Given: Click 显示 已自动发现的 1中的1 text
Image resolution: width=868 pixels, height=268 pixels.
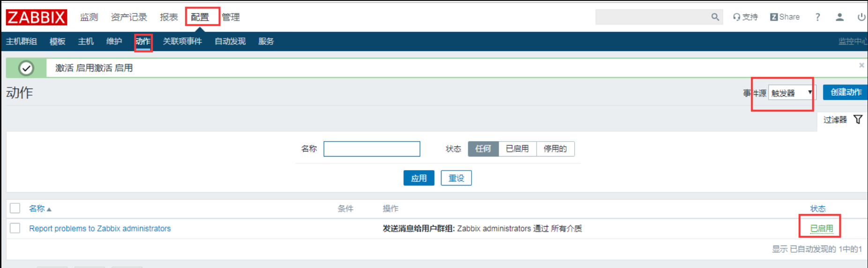Looking at the screenshot, I should click(817, 249).
